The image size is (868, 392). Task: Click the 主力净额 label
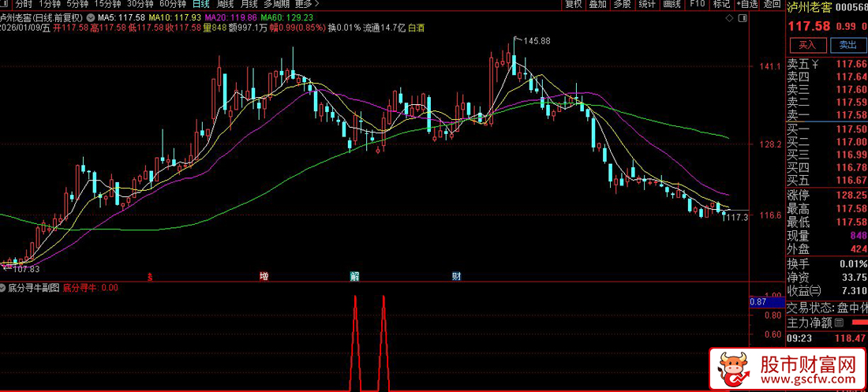(x=810, y=323)
